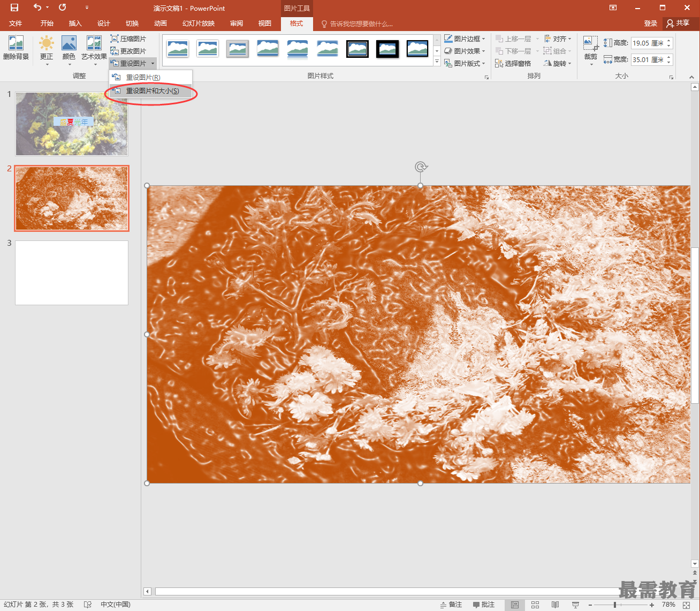Click the Tell Me search box
The image size is (700, 611).
tap(357, 24)
